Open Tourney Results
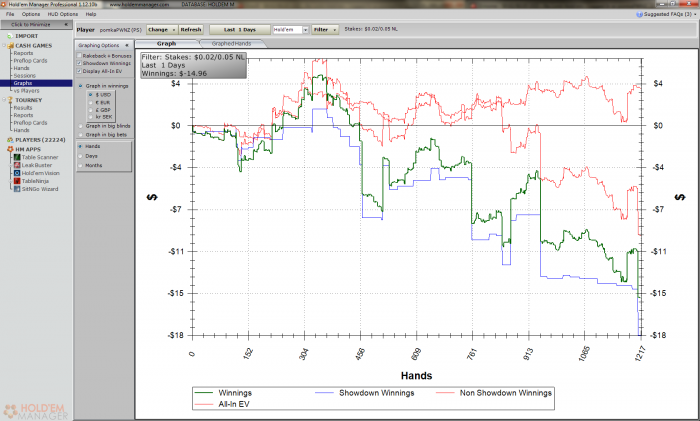The height and width of the screenshot is (421, 700). pyautogui.click(x=23, y=108)
